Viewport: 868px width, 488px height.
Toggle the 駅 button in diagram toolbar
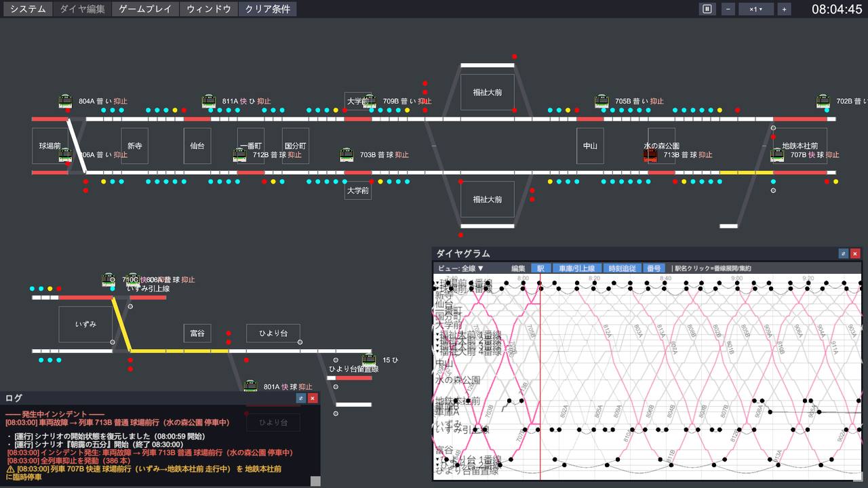540,268
